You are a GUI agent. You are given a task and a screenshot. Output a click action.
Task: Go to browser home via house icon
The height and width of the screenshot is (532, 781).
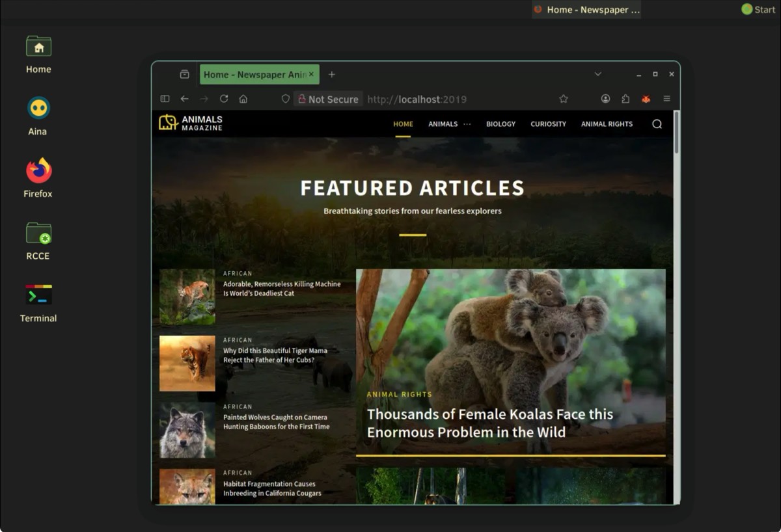pyautogui.click(x=243, y=99)
